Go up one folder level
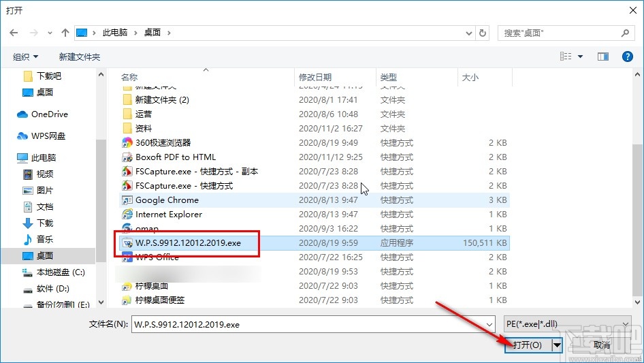Viewport: 644px width, 363px height. tap(65, 33)
